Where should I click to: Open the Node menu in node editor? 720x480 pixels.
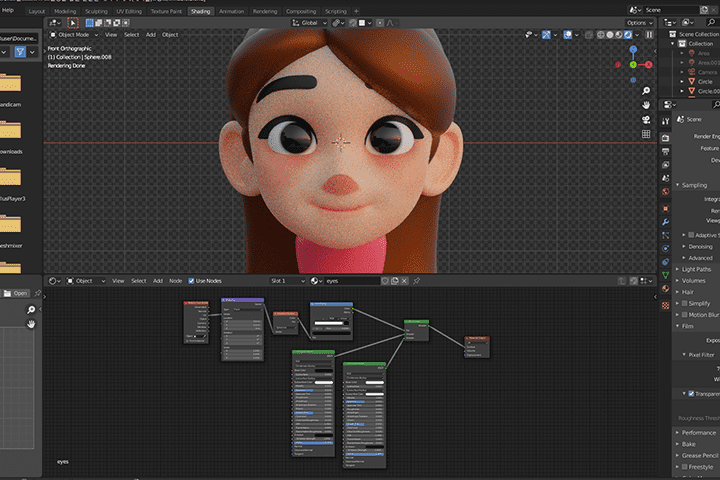pyautogui.click(x=175, y=281)
